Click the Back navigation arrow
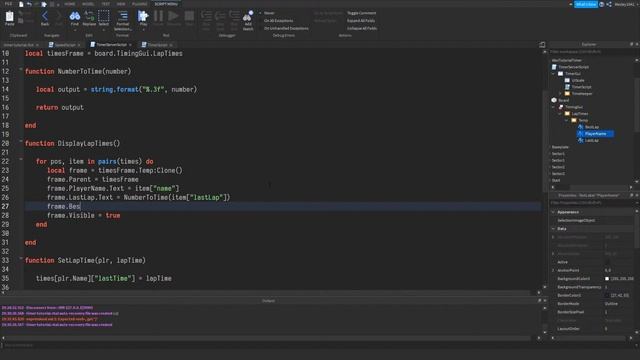This screenshot has width=640, height=360. 45,16
